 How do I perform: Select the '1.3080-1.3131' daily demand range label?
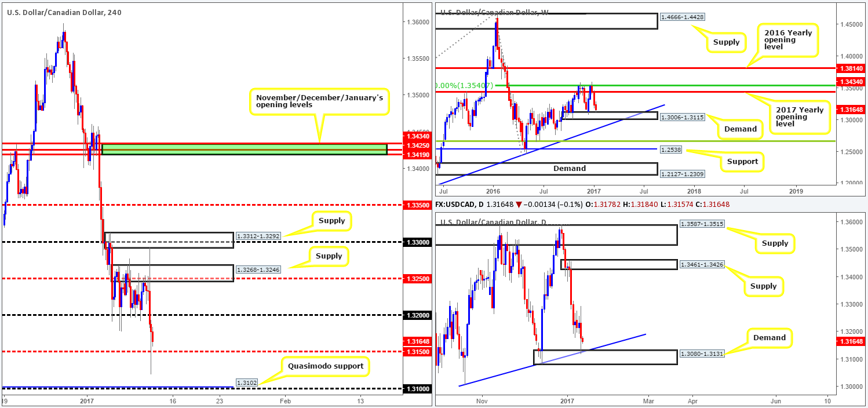702,354
